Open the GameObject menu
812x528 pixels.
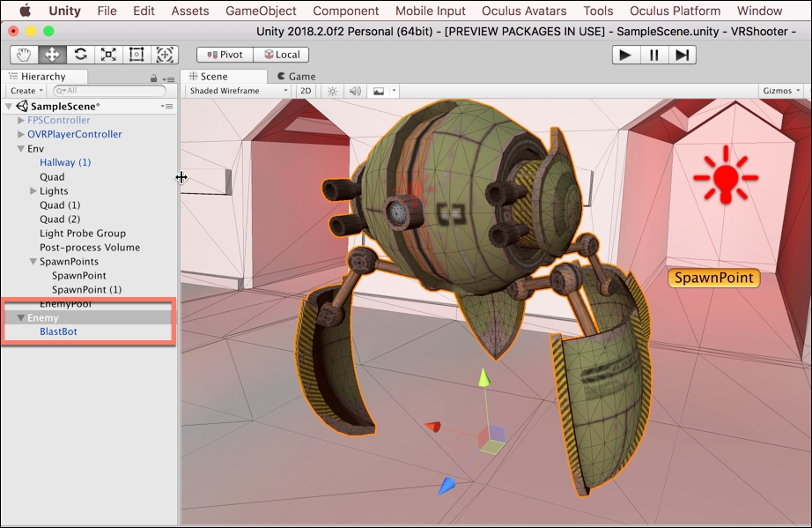(x=261, y=11)
